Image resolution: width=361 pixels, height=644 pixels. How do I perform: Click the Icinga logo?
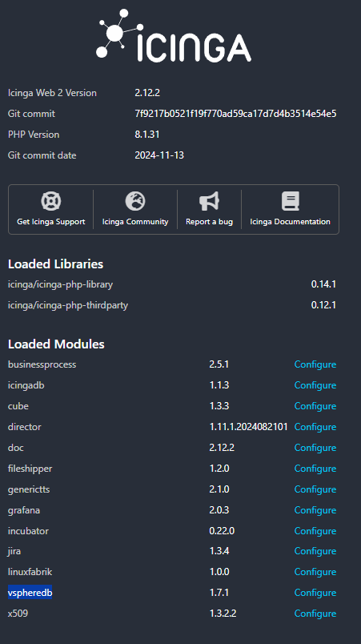pyautogui.click(x=174, y=36)
